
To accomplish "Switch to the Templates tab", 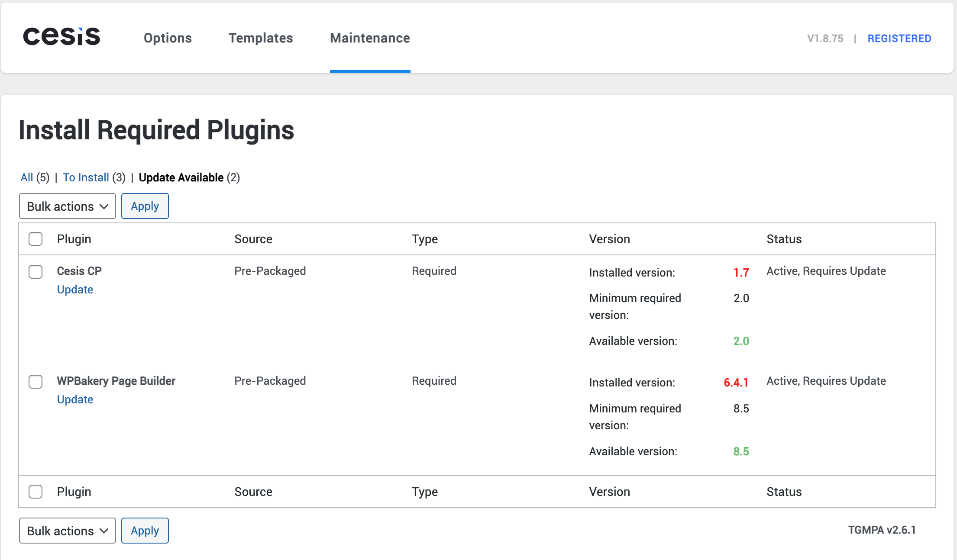I will 261,38.
